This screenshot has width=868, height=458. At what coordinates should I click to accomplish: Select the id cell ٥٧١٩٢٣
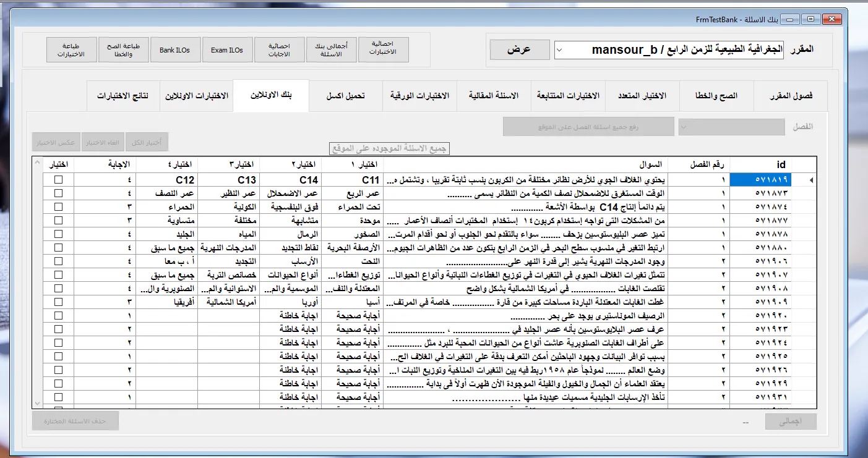point(761,329)
